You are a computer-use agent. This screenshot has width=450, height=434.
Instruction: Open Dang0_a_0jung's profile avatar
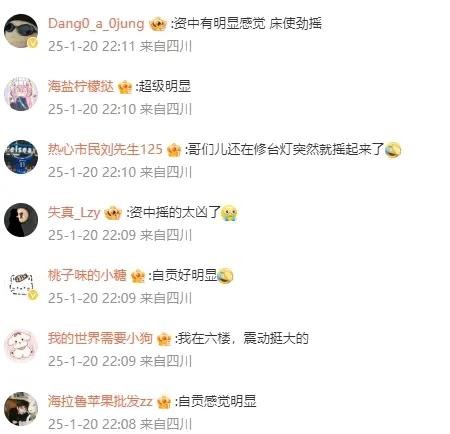(21, 31)
